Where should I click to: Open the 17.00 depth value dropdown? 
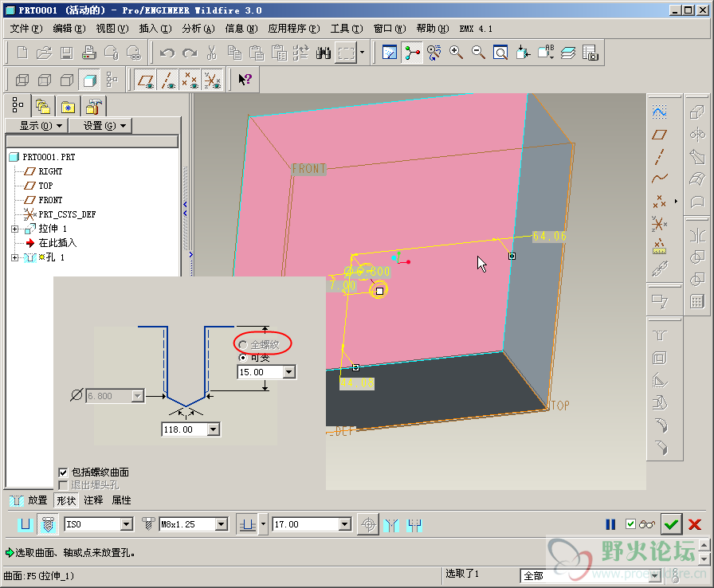[345, 525]
